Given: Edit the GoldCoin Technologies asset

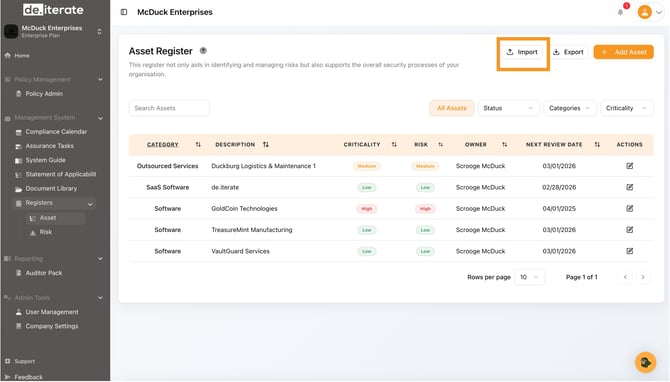Looking at the screenshot, I should pos(629,209).
